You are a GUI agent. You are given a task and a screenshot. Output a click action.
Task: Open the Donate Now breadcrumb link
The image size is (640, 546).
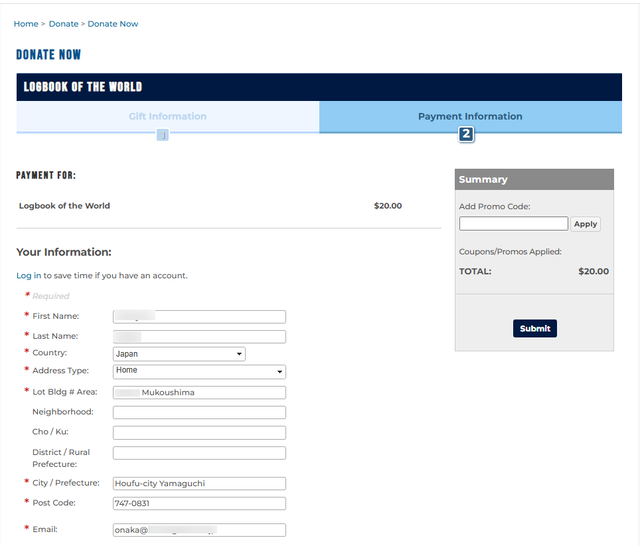[x=113, y=24]
